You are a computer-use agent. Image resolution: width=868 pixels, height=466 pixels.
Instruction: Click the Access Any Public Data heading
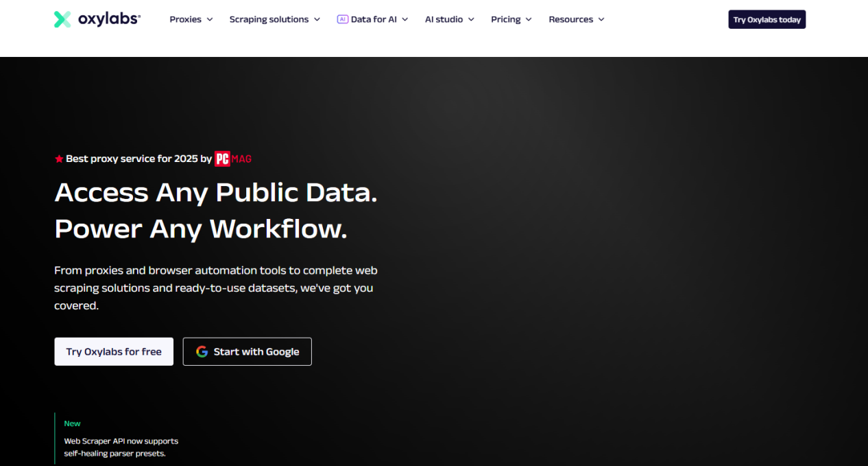tap(216, 192)
